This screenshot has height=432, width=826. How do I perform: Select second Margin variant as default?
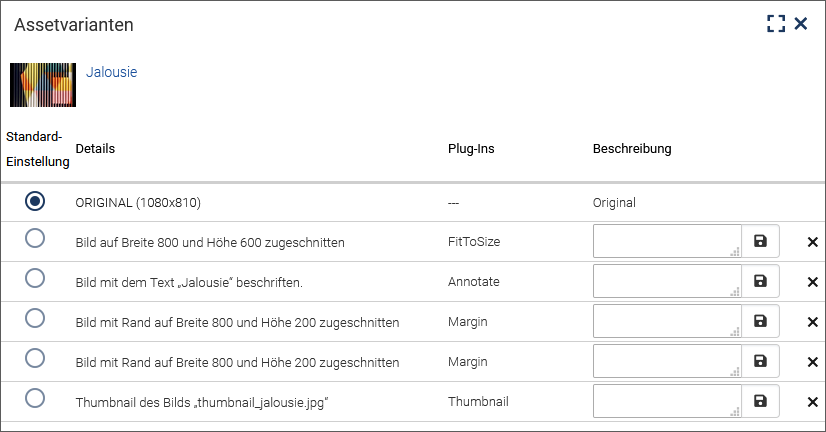pyautogui.click(x=35, y=358)
